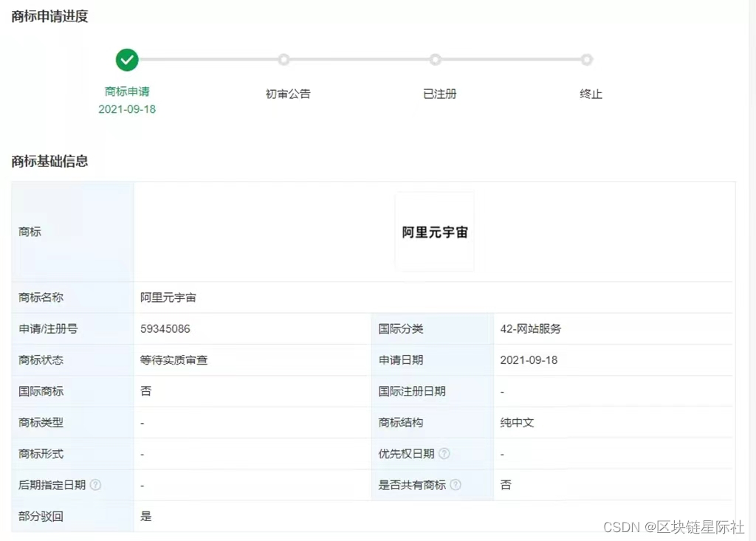Click the 国际分类 label cell
The width and height of the screenshot is (756, 541).
pos(433,329)
